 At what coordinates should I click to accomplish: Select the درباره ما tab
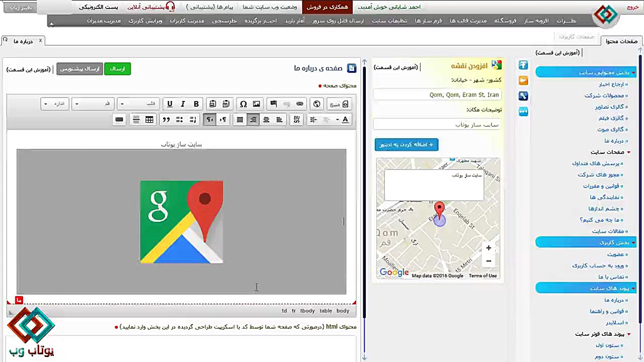coord(23,41)
